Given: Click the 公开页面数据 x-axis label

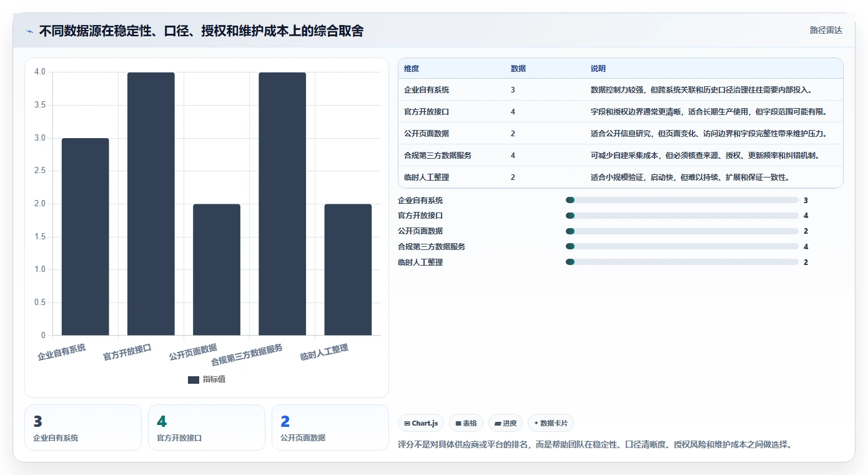Looking at the screenshot, I should [x=193, y=352].
